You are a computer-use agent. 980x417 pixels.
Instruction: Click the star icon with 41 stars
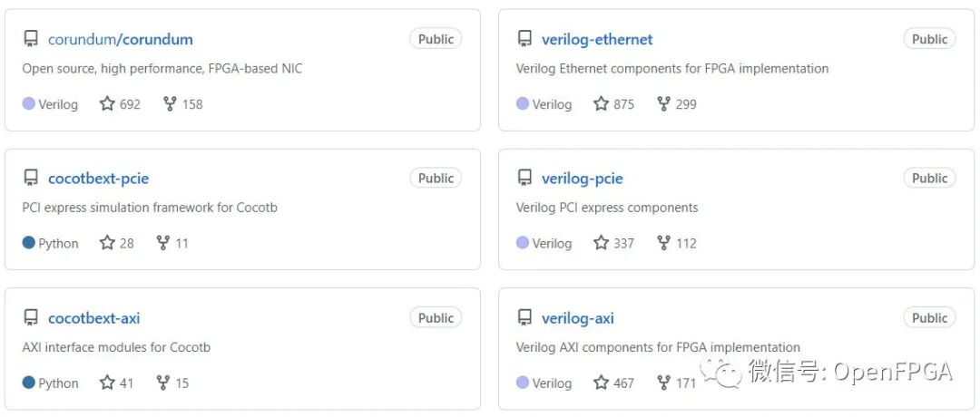tap(107, 383)
